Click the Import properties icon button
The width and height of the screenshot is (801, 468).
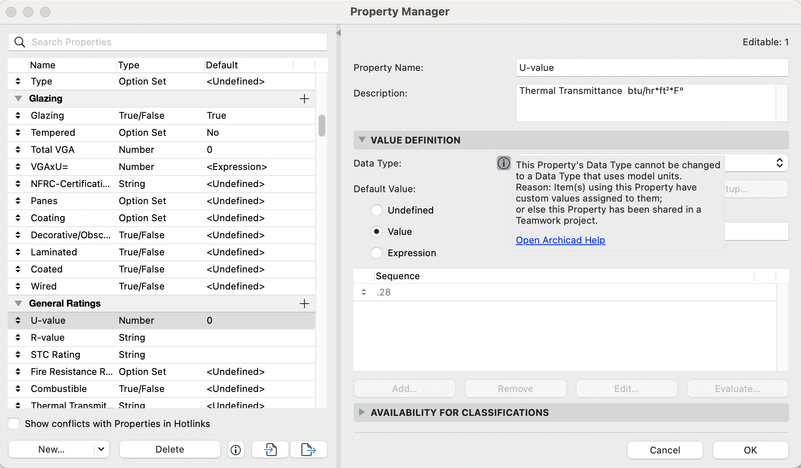point(270,450)
